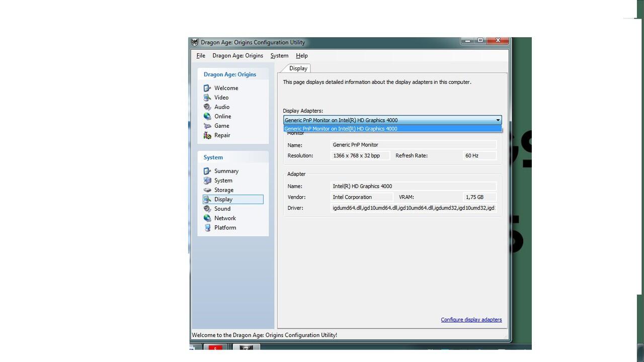
Task: Click the monitor Name field Generic PnP Monitor
Action: point(414,145)
